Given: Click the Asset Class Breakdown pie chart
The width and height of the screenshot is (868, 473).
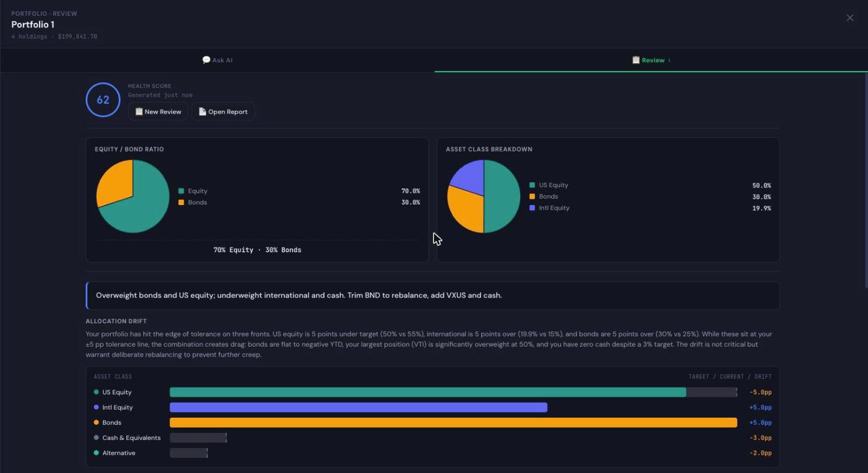Looking at the screenshot, I should pos(484,196).
